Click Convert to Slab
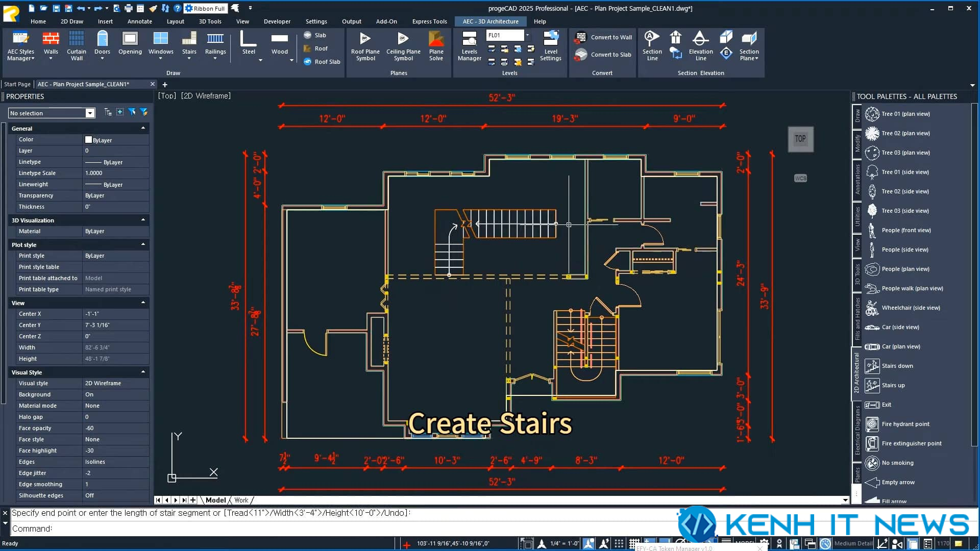This screenshot has height=551, width=980. [604, 55]
